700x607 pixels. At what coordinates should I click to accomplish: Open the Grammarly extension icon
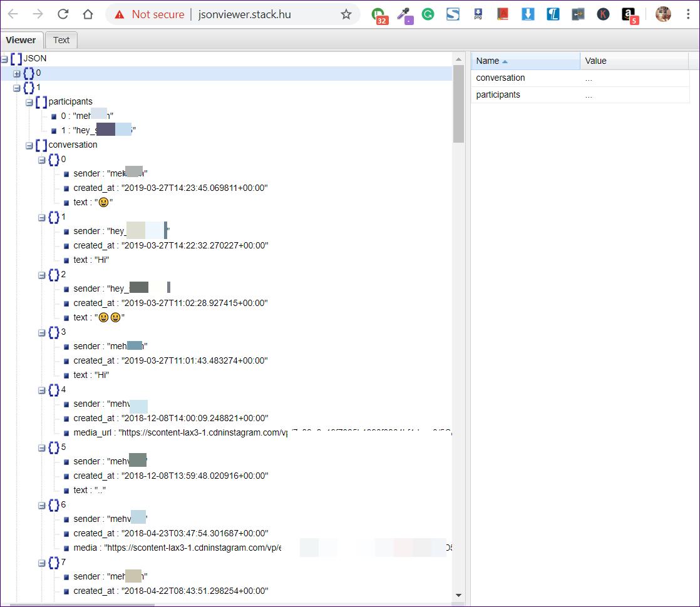(428, 14)
